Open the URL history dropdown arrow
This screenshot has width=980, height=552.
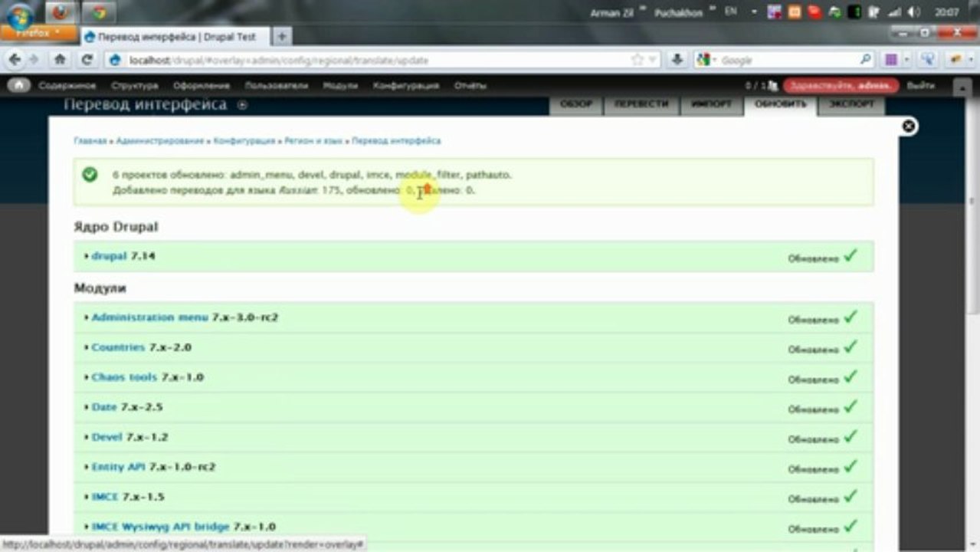(x=653, y=60)
